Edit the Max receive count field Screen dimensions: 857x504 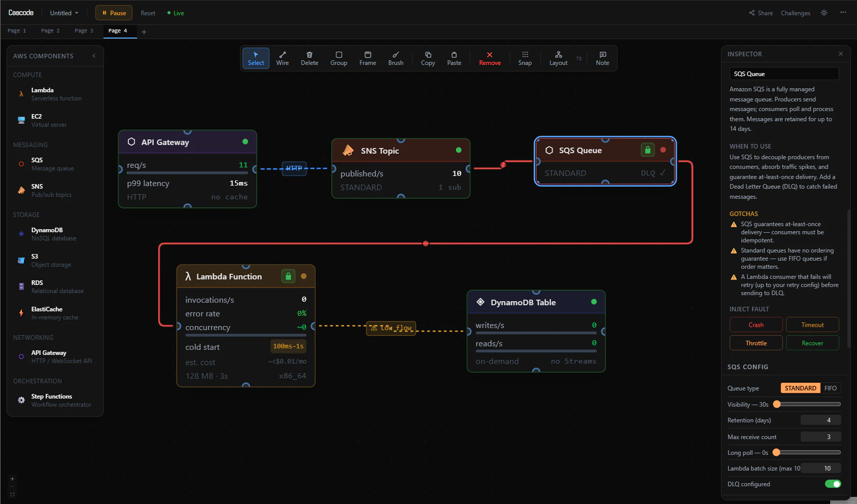[820, 437]
